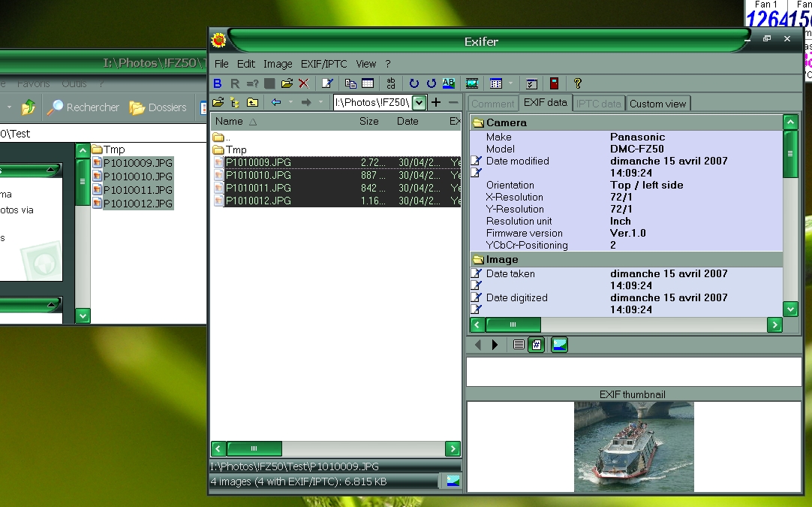812x507 pixels.
Task: Toggle the # numeric values view button
Action: point(536,345)
